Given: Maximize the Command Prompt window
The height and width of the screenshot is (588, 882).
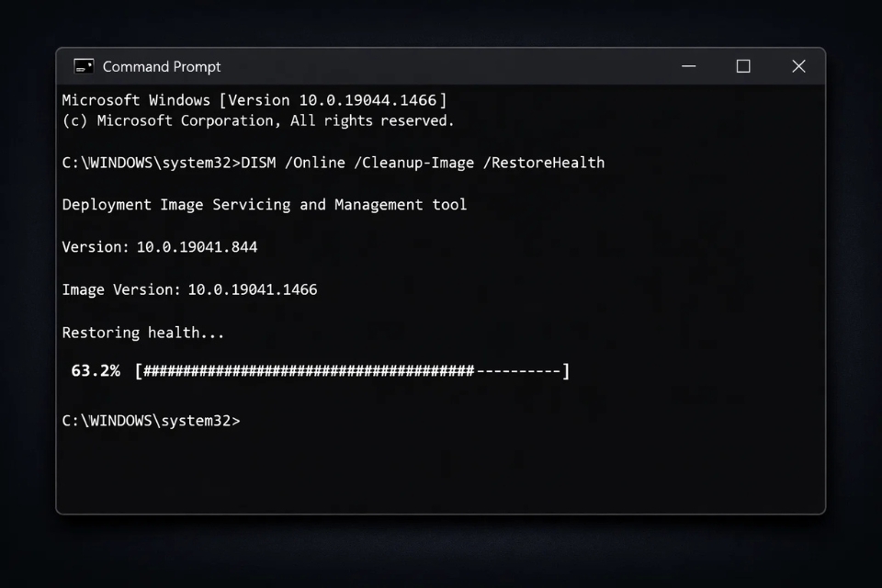Looking at the screenshot, I should pyautogui.click(x=742, y=66).
